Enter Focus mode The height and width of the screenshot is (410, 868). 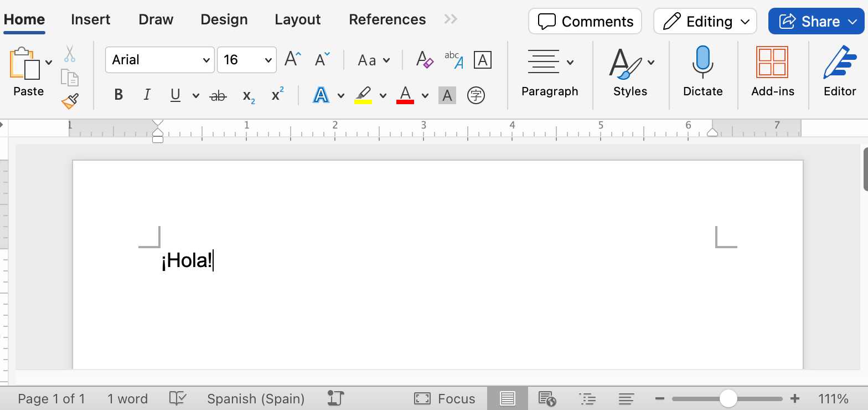(x=445, y=398)
